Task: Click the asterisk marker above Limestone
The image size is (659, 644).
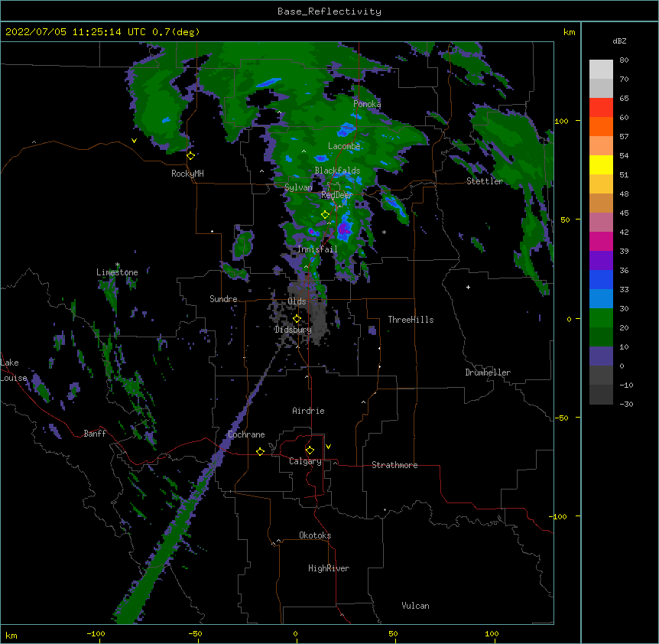Action: tap(118, 265)
